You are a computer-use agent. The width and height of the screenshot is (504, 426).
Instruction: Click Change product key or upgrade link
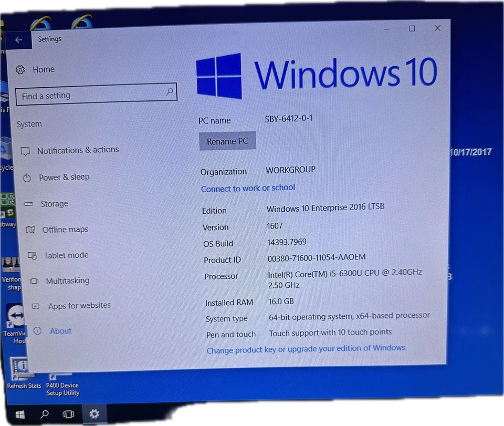click(x=306, y=349)
